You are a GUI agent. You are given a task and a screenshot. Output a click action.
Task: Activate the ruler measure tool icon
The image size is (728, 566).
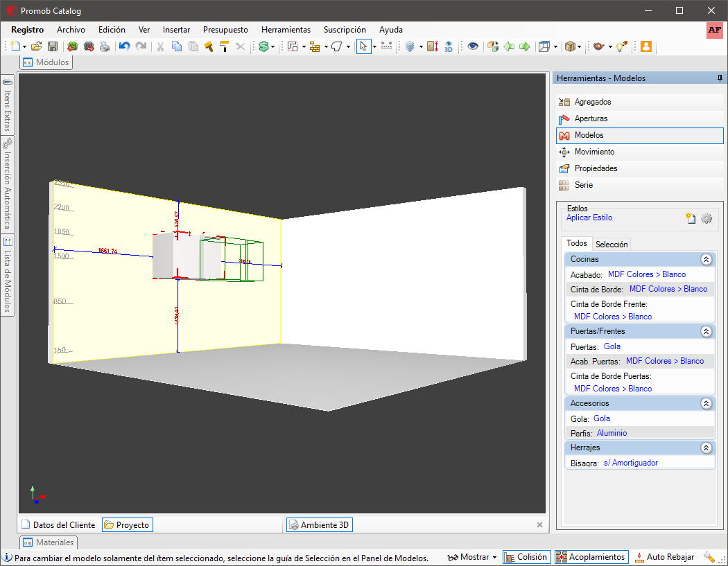pyautogui.click(x=386, y=46)
